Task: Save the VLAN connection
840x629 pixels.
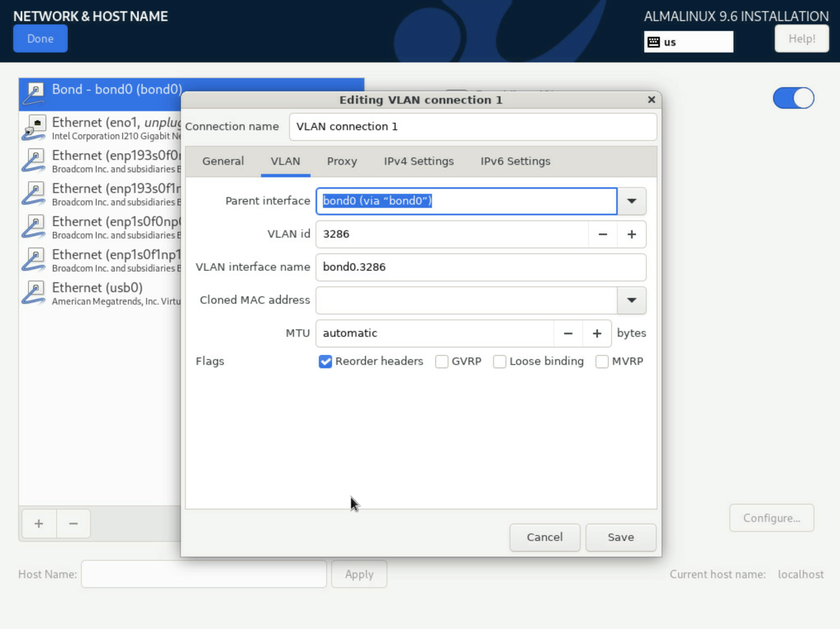Action: (621, 537)
